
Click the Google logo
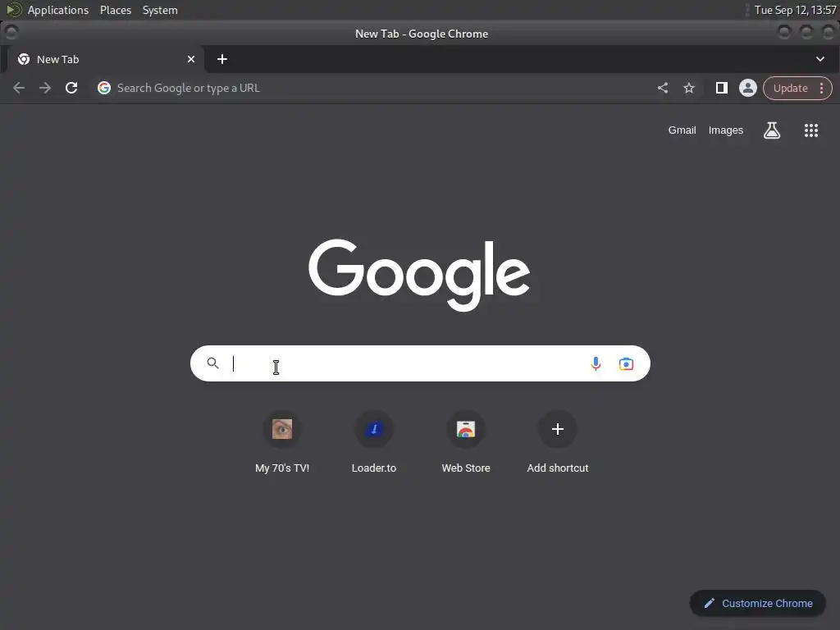[x=419, y=275]
